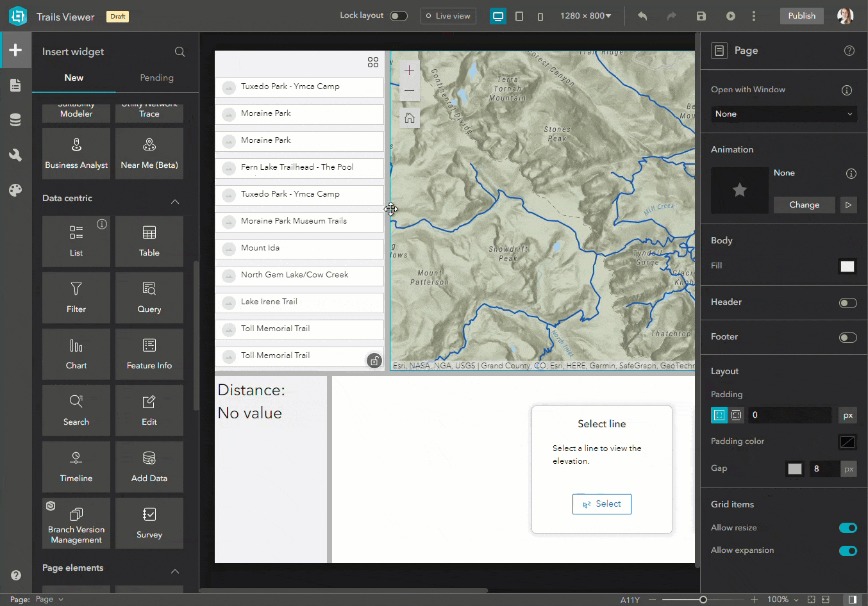Collapse the Data centric section
The height and width of the screenshot is (606, 868).
coord(175,201)
